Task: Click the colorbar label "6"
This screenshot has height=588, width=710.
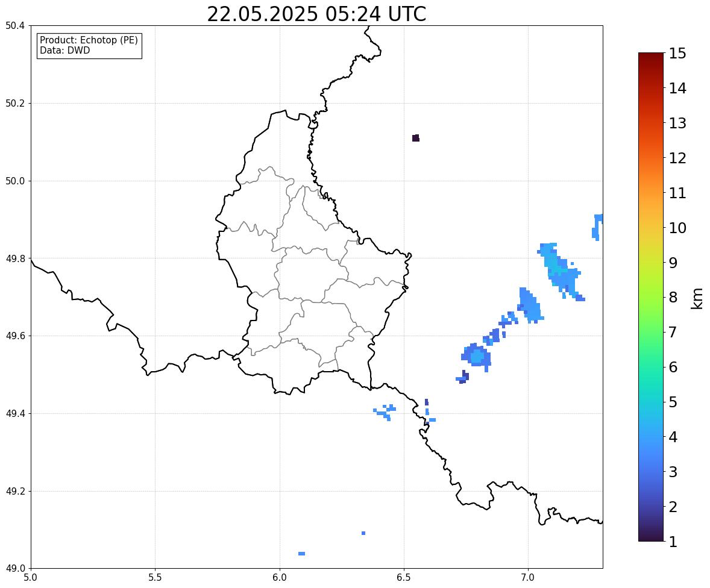Action: [673, 367]
